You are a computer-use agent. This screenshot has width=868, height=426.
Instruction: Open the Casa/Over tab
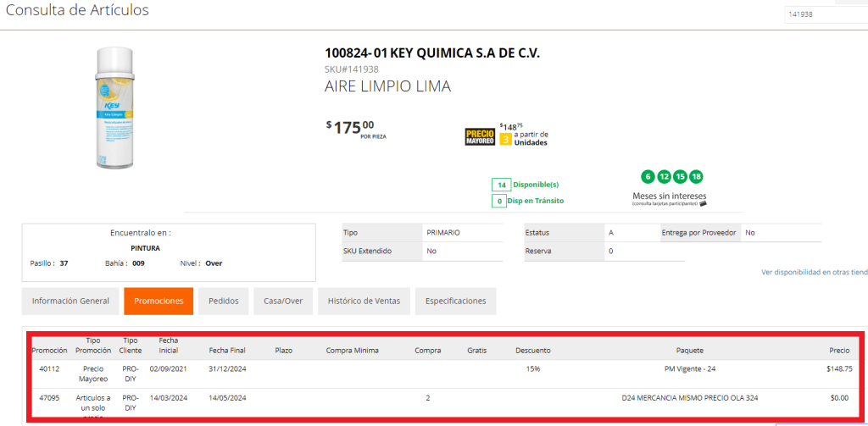(x=283, y=301)
